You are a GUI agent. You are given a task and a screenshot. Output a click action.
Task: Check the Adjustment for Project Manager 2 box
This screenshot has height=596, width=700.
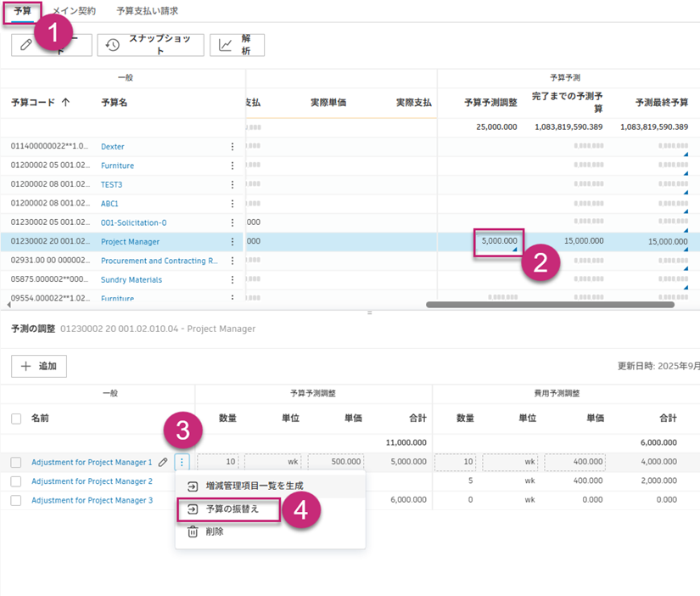coord(16,481)
